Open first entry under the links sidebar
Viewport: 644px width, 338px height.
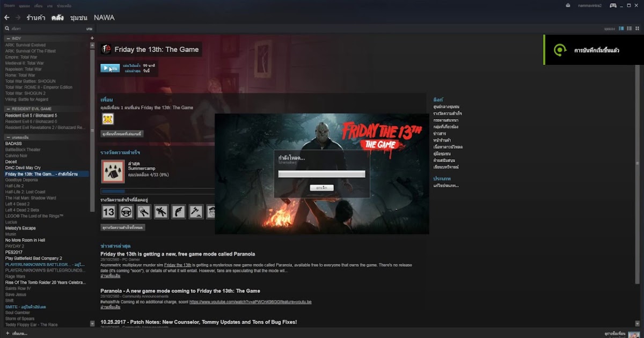click(x=446, y=107)
